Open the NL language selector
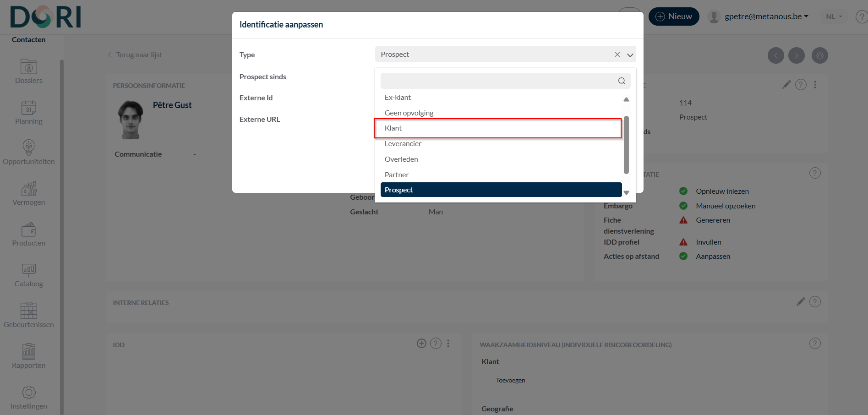The height and width of the screenshot is (415, 868). 834,16
